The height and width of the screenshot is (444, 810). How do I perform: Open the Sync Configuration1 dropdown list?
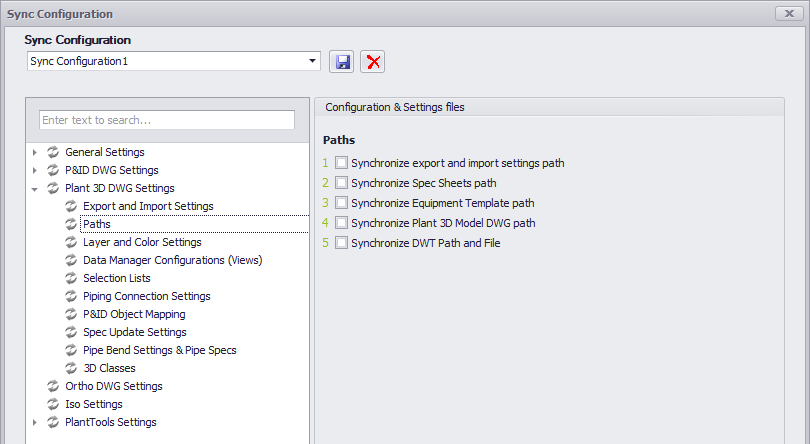[312, 61]
